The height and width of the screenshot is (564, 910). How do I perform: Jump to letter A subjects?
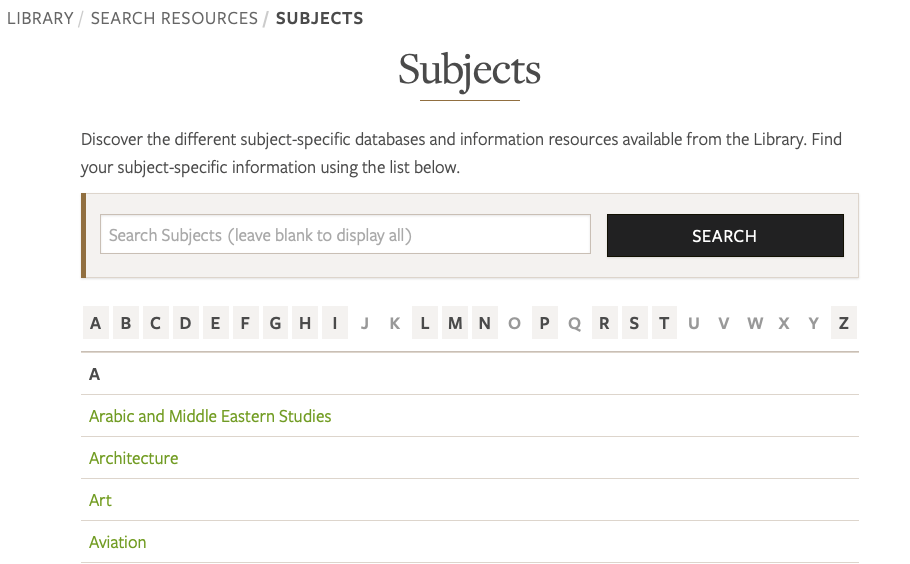[x=96, y=323]
